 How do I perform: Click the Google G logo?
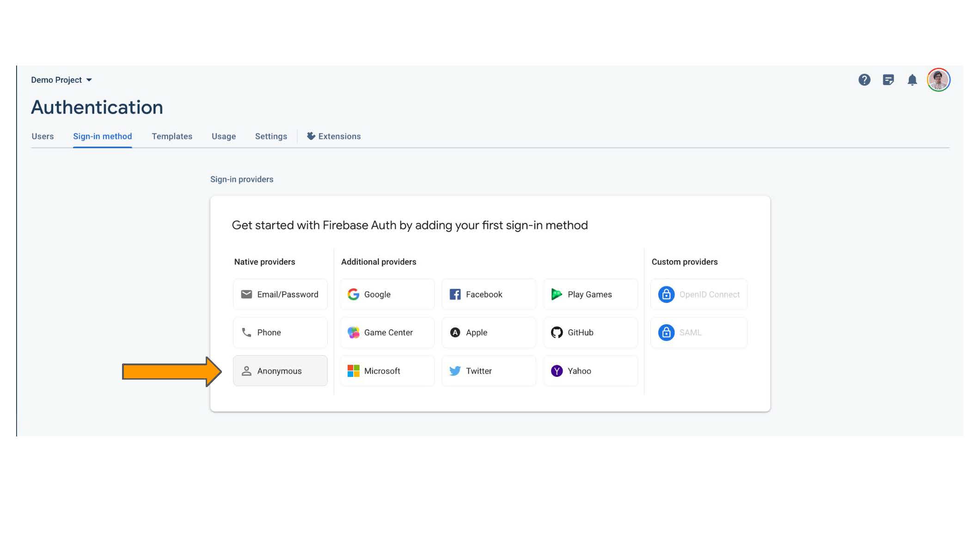coord(353,294)
